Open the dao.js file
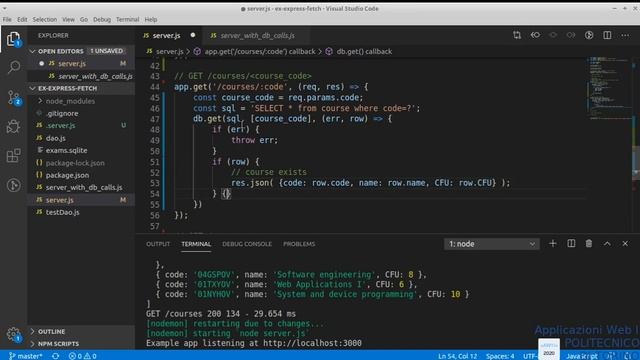Viewport: 640px width, 360px height. click(56, 138)
